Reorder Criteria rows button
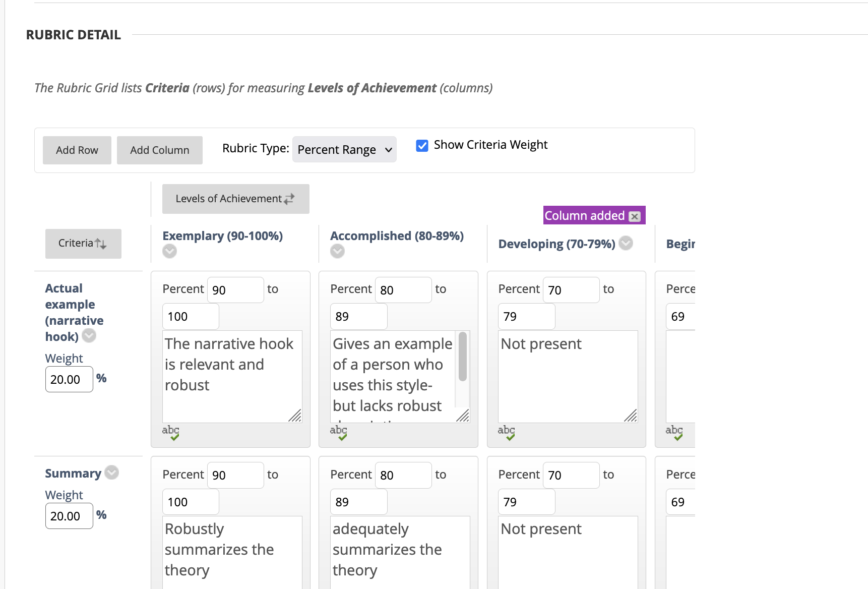The height and width of the screenshot is (589, 868). click(x=83, y=244)
